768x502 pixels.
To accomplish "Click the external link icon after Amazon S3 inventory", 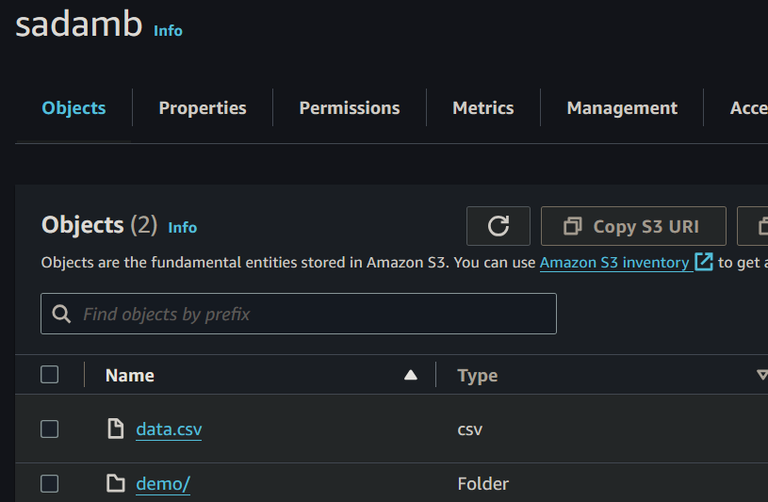I will click(x=704, y=262).
